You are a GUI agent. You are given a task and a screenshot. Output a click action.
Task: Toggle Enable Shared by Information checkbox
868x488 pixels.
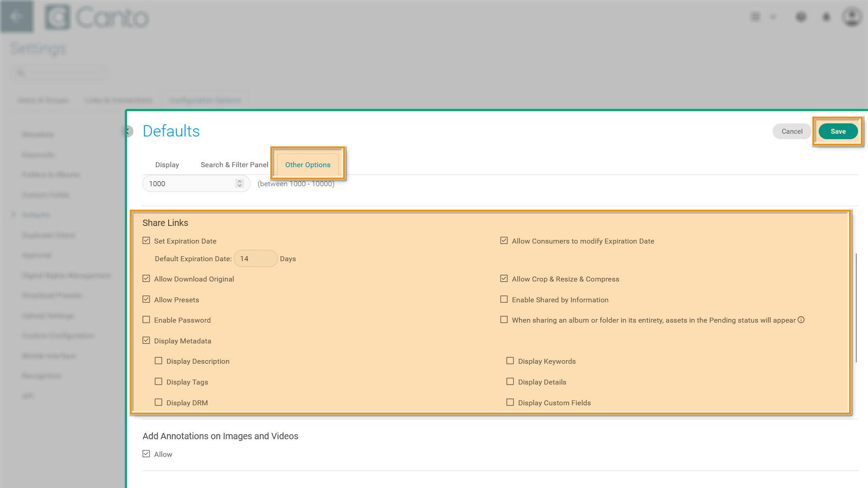tap(504, 300)
